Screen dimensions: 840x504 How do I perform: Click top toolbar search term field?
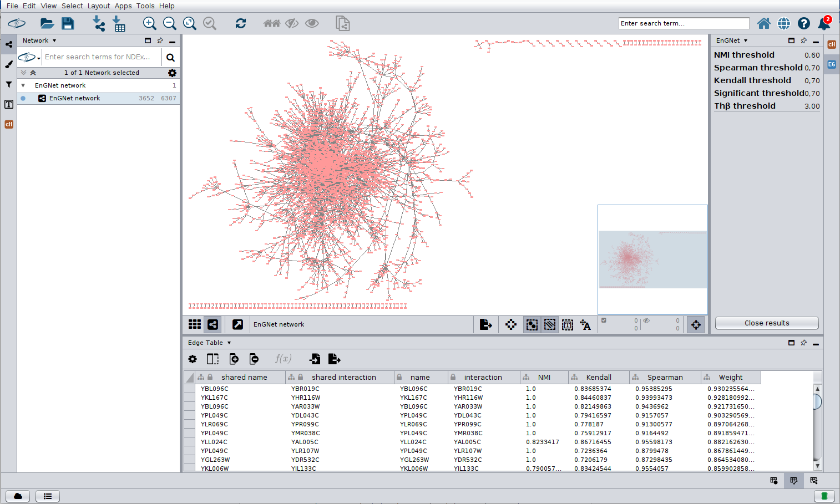(x=684, y=23)
